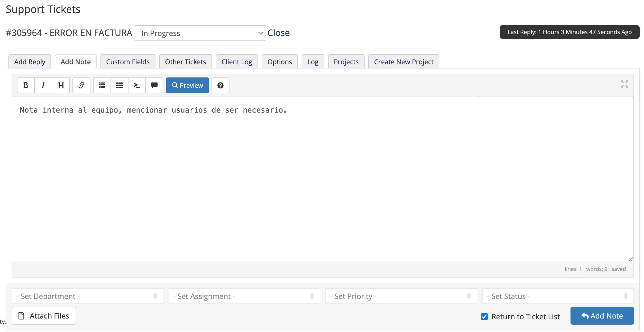Screen dimensions: 644x332
Task: Insert a heading using the H icon
Action: click(61, 85)
